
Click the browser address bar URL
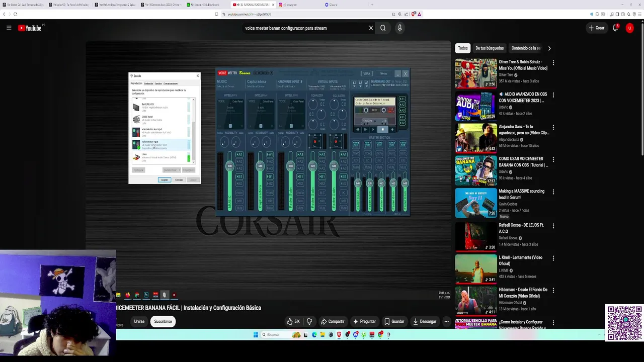(249, 14)
